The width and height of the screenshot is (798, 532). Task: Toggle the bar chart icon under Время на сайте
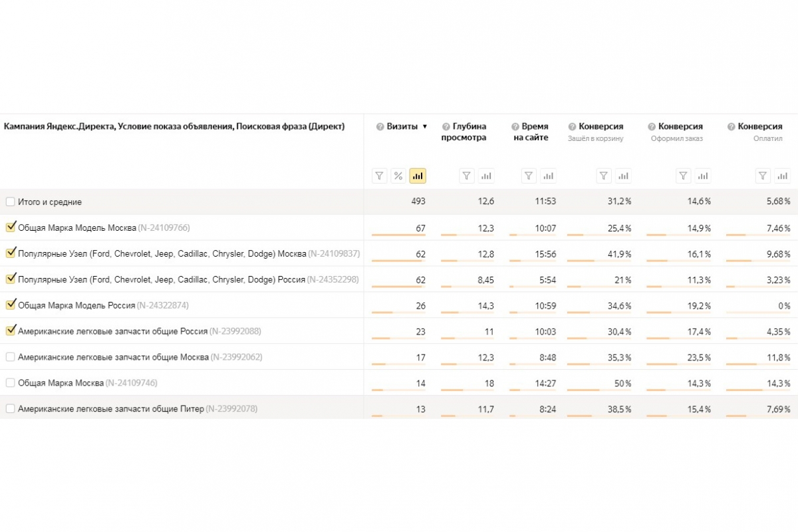[x=548, y=176]
